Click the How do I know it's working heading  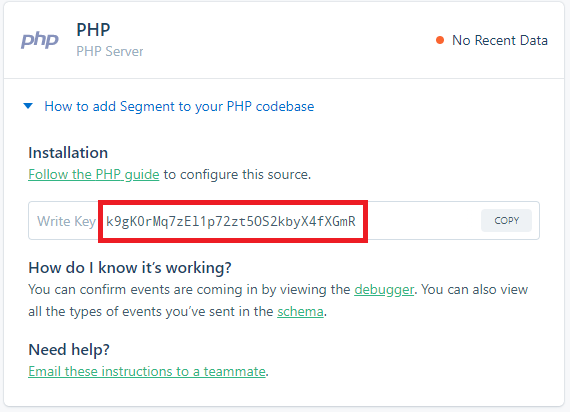point(130,268)
